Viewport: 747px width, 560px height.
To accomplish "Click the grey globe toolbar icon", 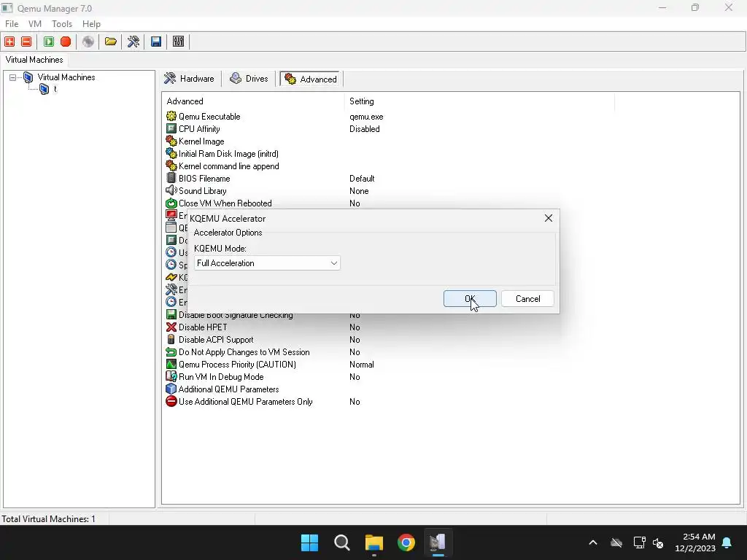I will pyautogui.click(x=88, y=42).
